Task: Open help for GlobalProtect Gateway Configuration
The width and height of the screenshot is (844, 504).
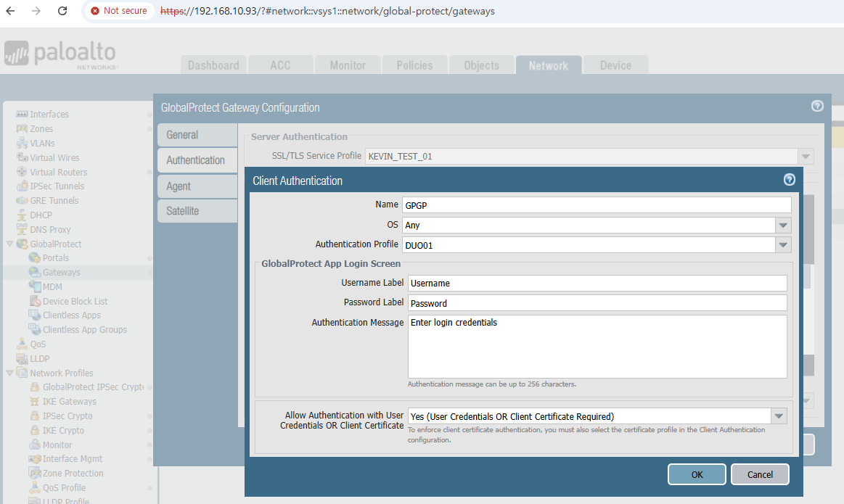Action: [817, 106]
